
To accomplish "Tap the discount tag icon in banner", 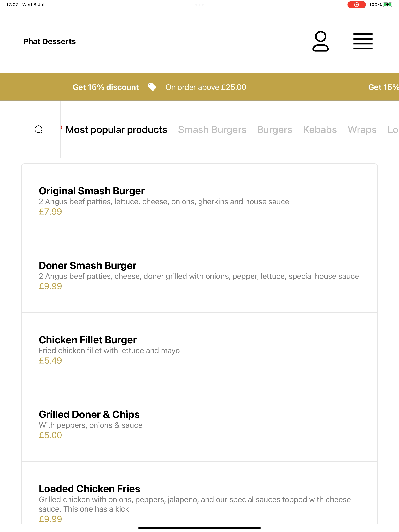I will pos(152,87).
